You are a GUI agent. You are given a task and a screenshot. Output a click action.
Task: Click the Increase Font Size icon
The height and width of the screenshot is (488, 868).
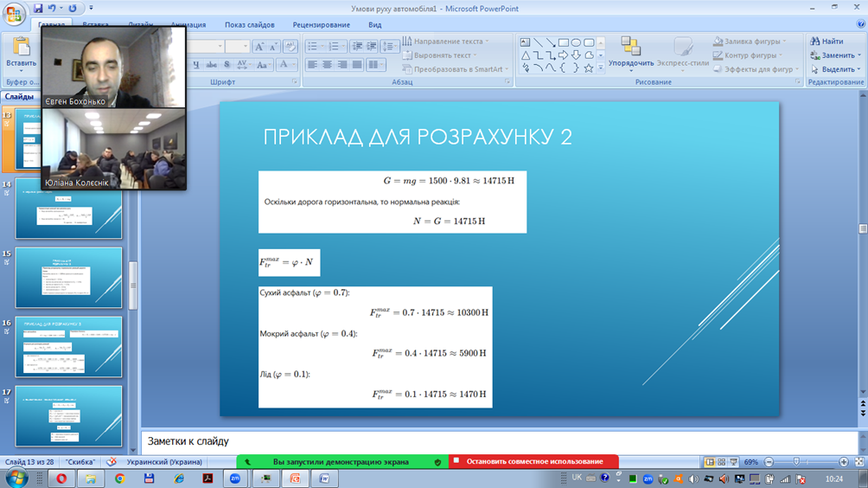pos(259,47)
